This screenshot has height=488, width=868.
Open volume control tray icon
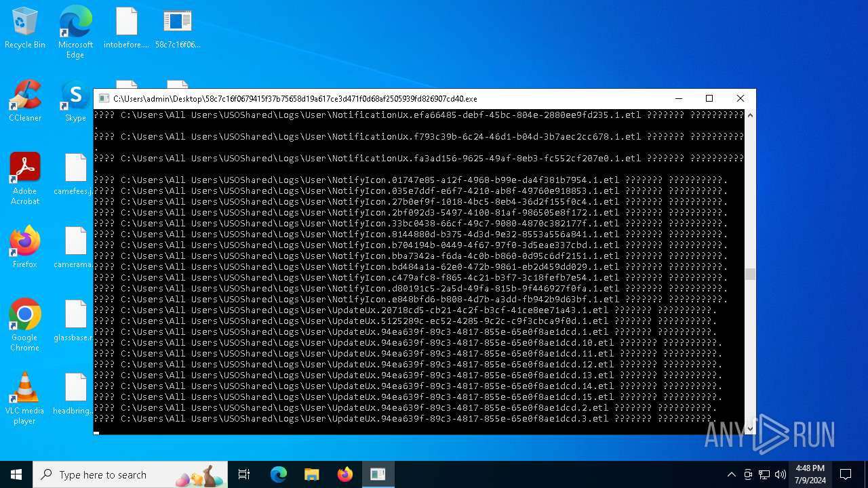781,474
